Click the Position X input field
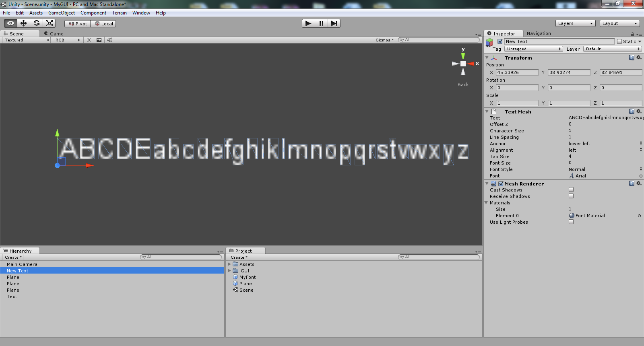The height and width of the screenshot is (346, 644). click(x=517, y=72)
